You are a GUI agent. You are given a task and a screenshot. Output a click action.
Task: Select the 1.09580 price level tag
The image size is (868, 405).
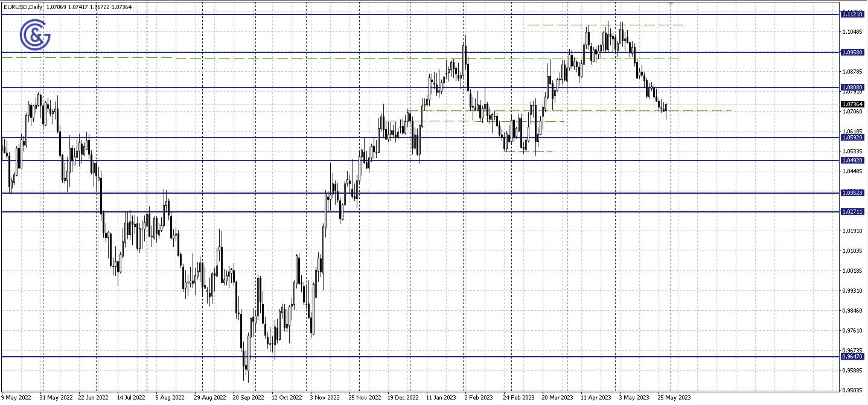click(x=853, y=52)
